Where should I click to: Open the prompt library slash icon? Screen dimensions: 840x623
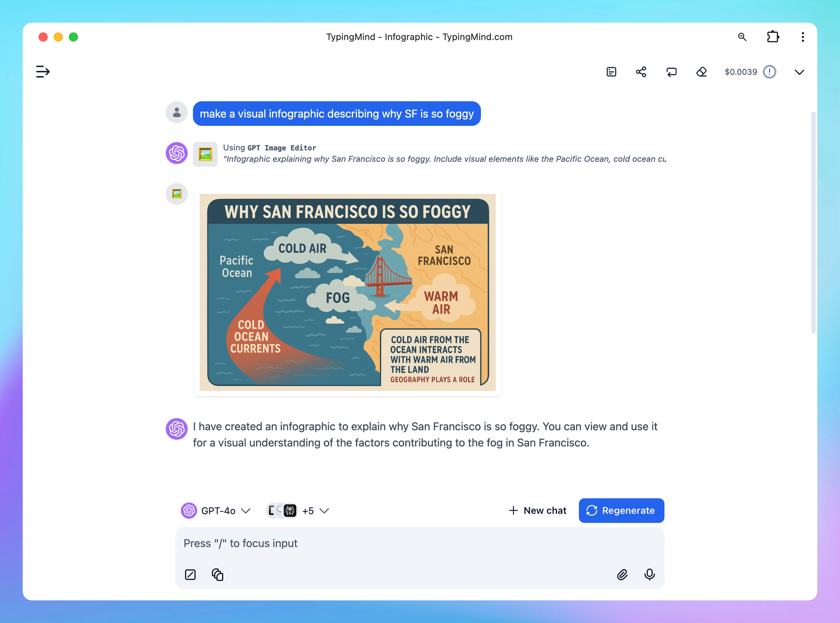pyautogui.click(x=190, y=575)
